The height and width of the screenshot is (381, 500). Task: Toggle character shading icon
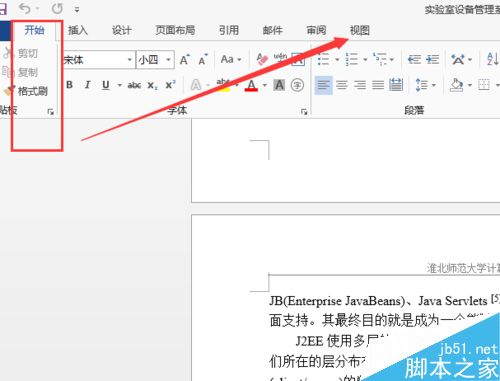pyautogui.click(x=279, y=85)
